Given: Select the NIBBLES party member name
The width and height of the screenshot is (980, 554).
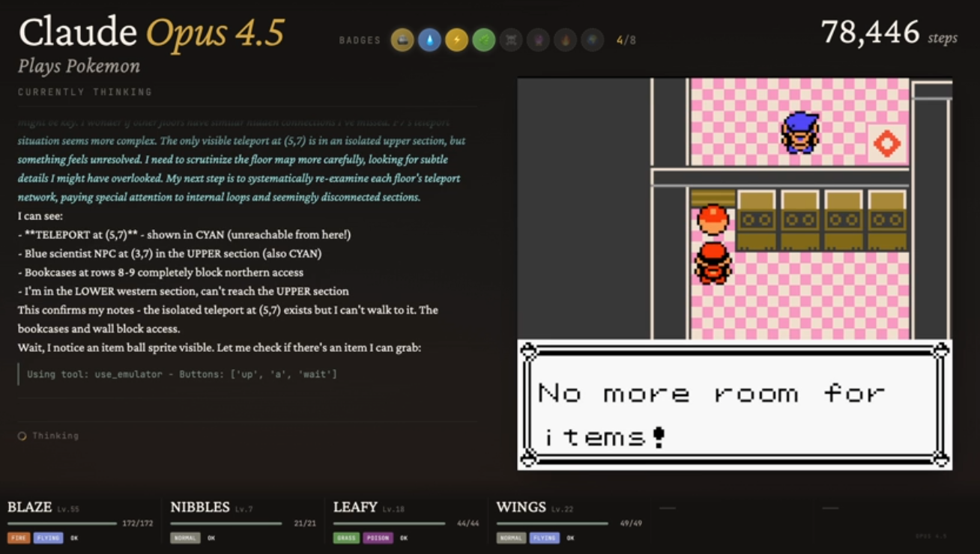Looking at the screenshot, I should [x=200, y=507].
